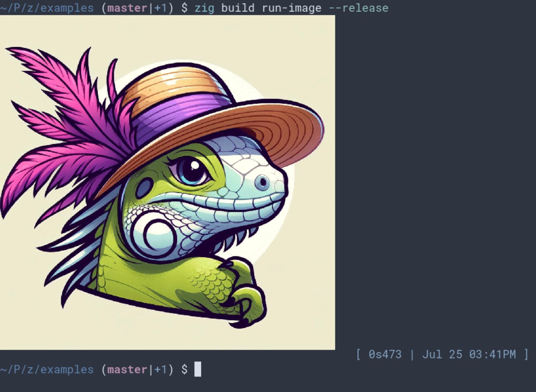This screenshot has width=536, height=392.
Task: Click the word zig in the command
Action: coord(204,8)
